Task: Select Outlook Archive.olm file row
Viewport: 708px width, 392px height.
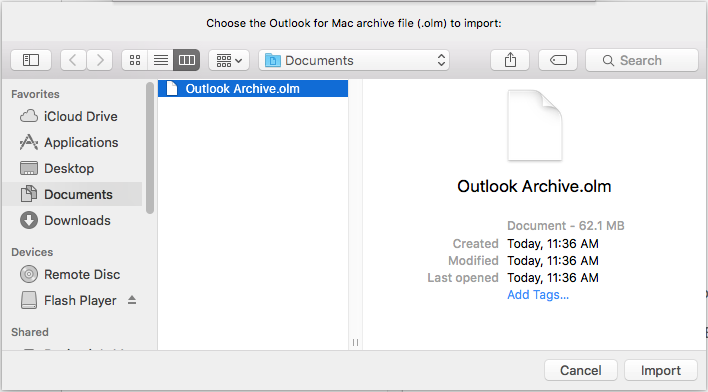Action: (x=253, y=89)
